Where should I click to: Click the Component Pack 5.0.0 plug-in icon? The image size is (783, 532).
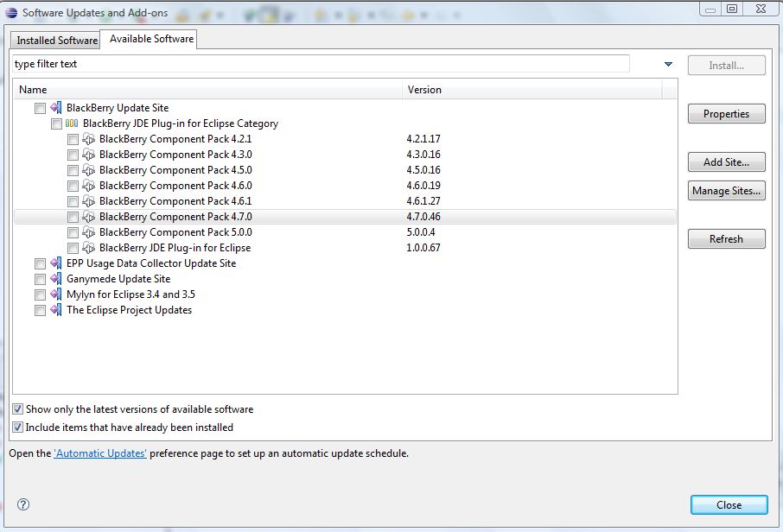pos(88,232)
